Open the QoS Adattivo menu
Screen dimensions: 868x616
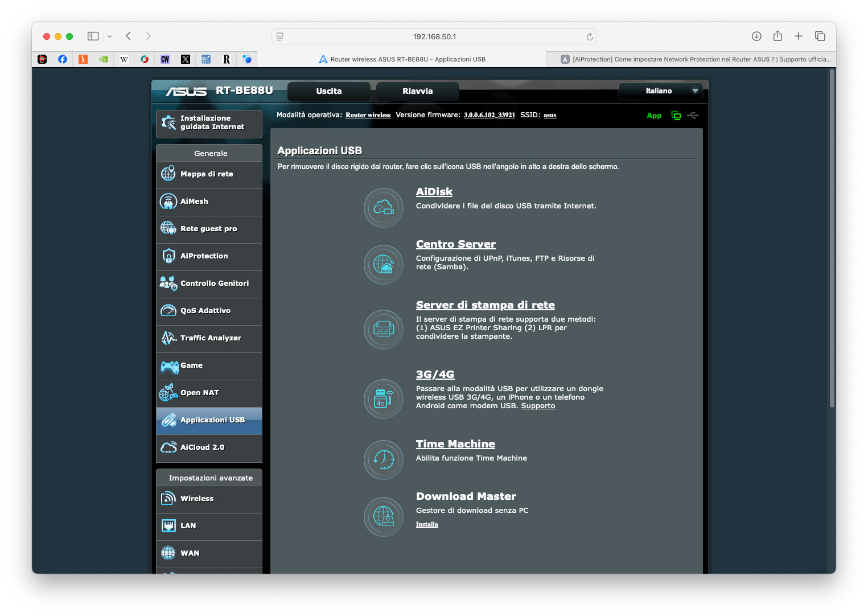click(209, 311)
